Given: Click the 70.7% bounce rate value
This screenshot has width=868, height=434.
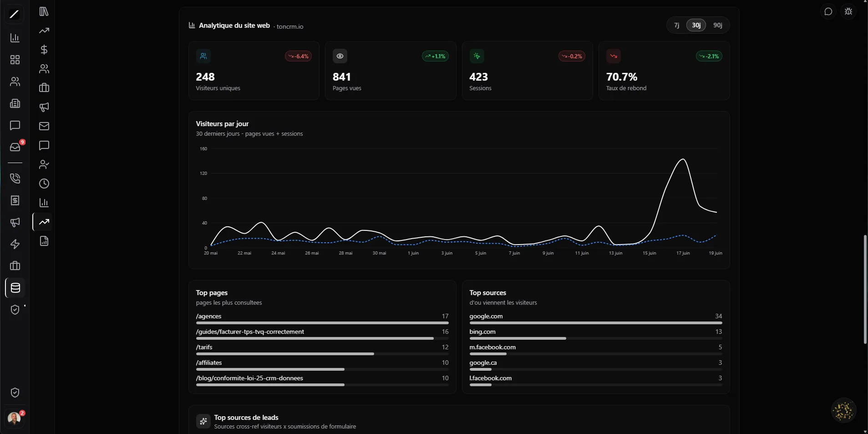Looking at the screenshot, I should coord(622,77).
